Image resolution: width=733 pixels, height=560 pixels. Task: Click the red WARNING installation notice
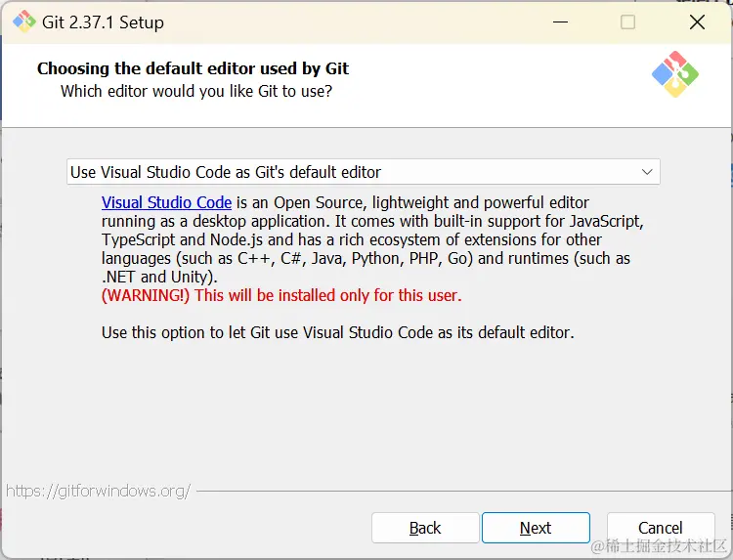pos(281,295)
